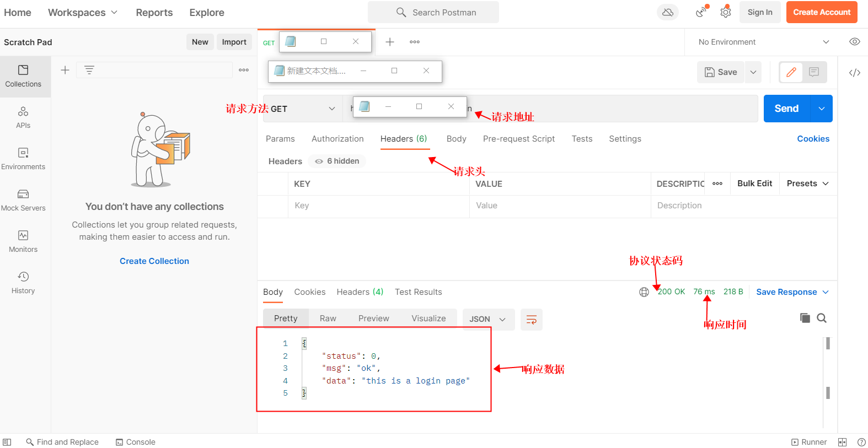Toggle the 6 hidden headers visibility
Viewport: 868px width, 448px height.
337,161
